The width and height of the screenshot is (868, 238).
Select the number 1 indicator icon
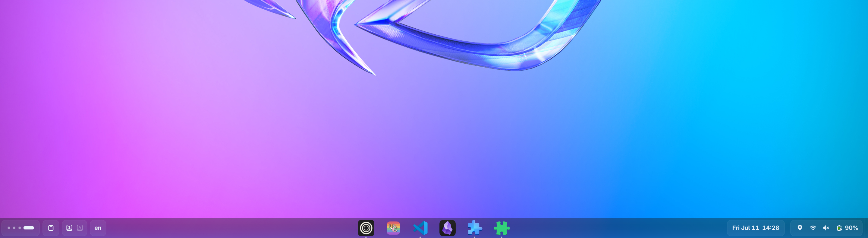pos(69,228)
